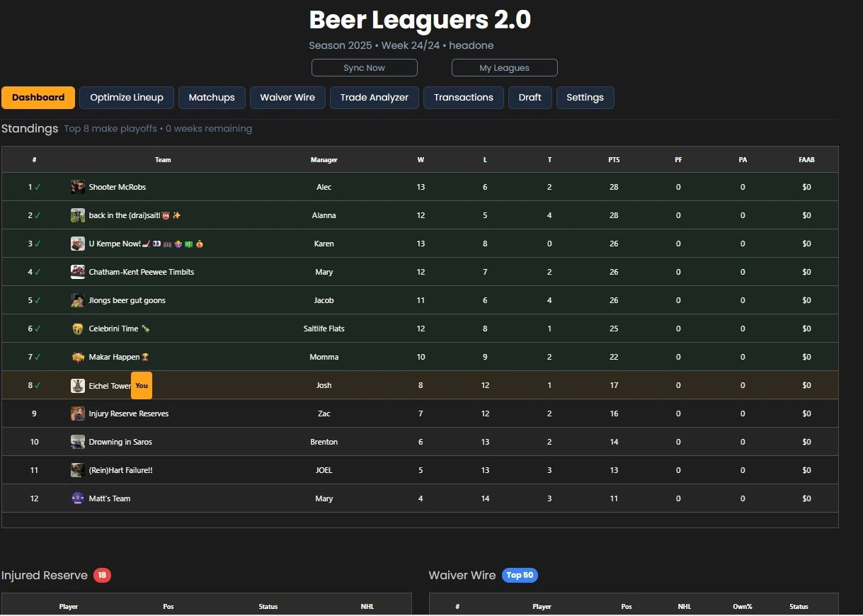Click the Matt's Team avatar
863x616 pixels.
[78, 498]
